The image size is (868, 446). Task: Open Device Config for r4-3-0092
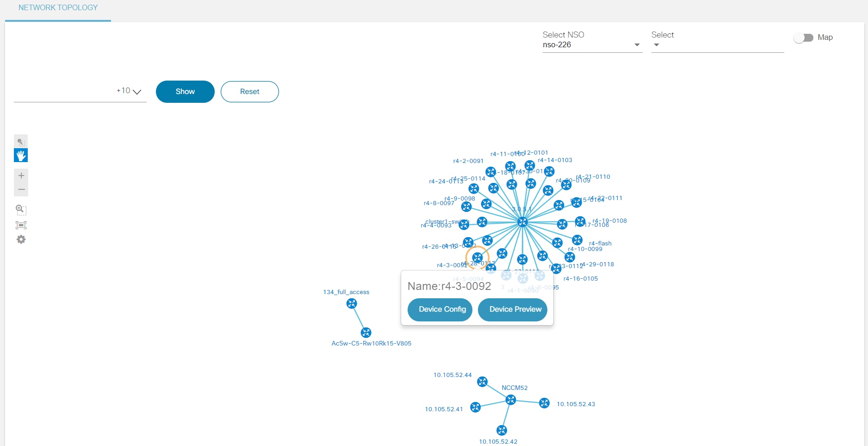(440, 309)
